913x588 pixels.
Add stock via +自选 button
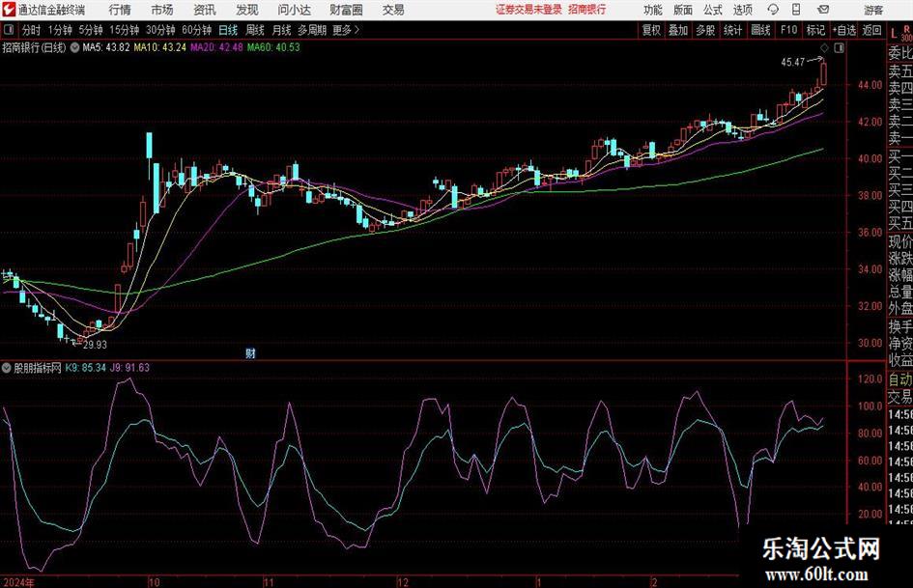[843, 30]
